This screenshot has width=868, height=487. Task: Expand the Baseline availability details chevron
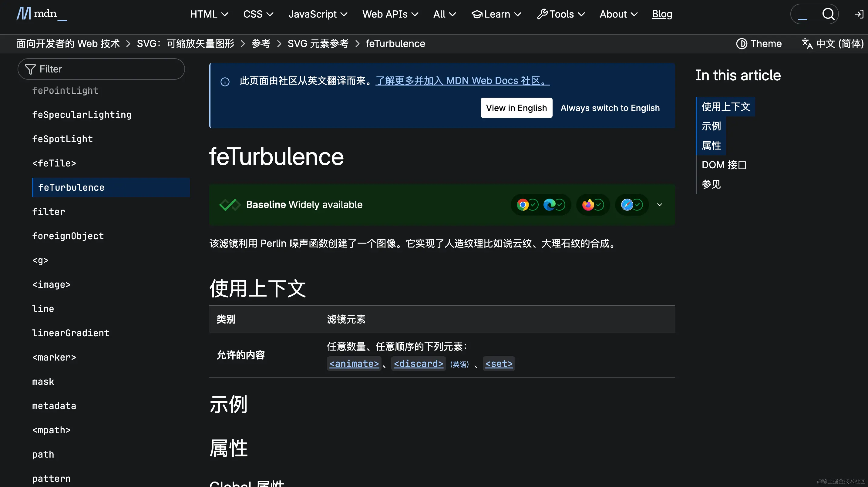point(659,204)
